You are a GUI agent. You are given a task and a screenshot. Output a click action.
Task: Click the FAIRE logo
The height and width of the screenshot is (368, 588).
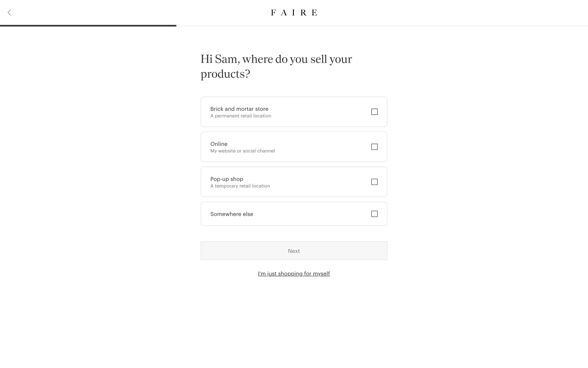(294, 13)
